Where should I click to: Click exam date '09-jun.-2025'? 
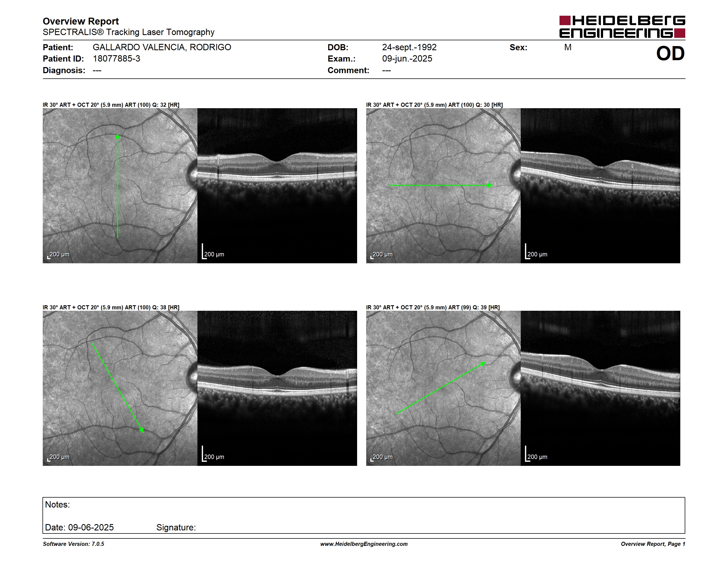coord(407,59)
